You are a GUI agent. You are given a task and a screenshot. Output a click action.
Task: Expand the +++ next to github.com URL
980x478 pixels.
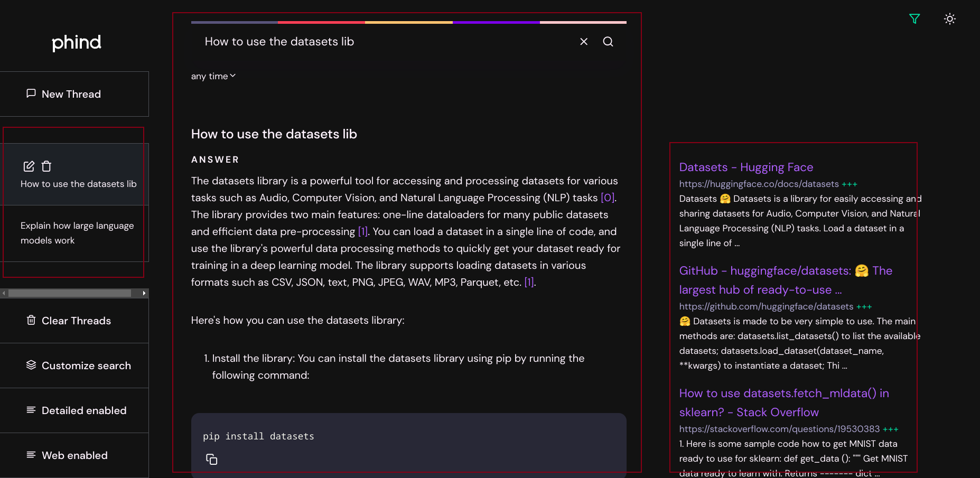pos(864,307)
